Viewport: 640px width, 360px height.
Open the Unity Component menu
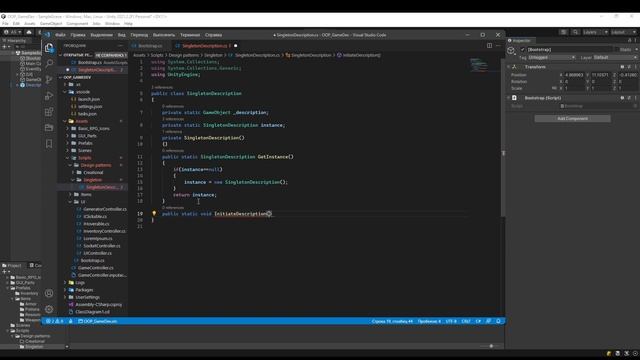click(x=77, y=24)
